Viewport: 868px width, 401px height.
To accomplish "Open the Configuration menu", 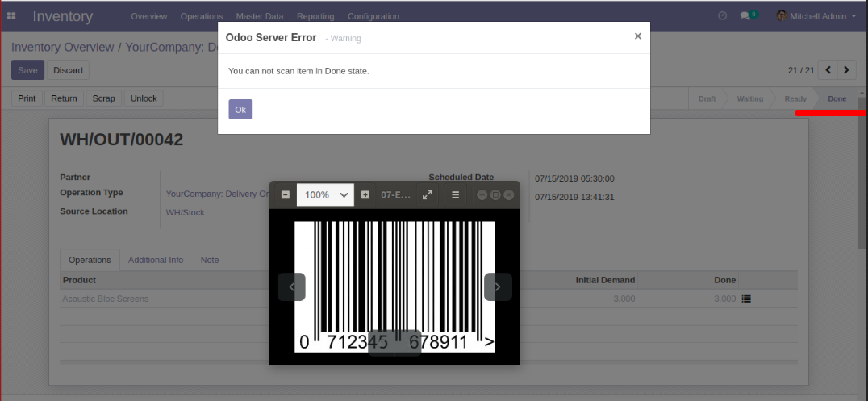I will tap(373, 16).
